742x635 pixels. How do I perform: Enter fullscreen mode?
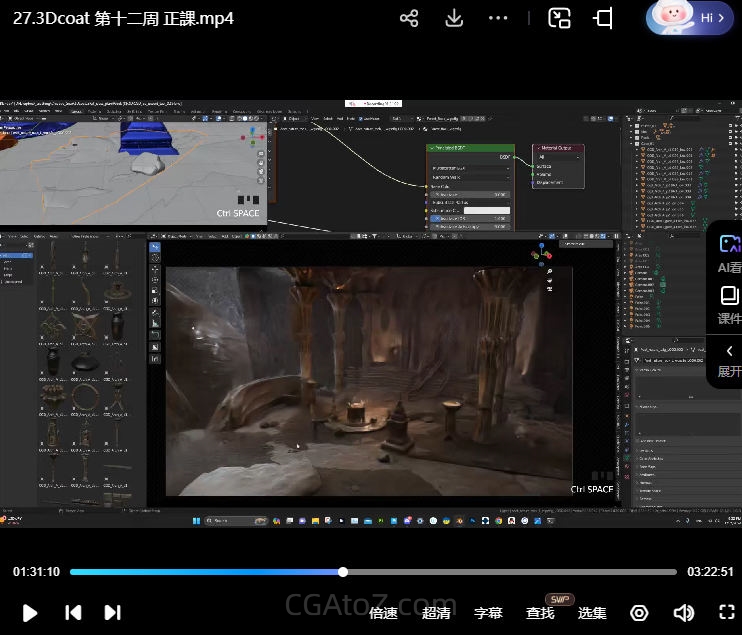[727, 612]
